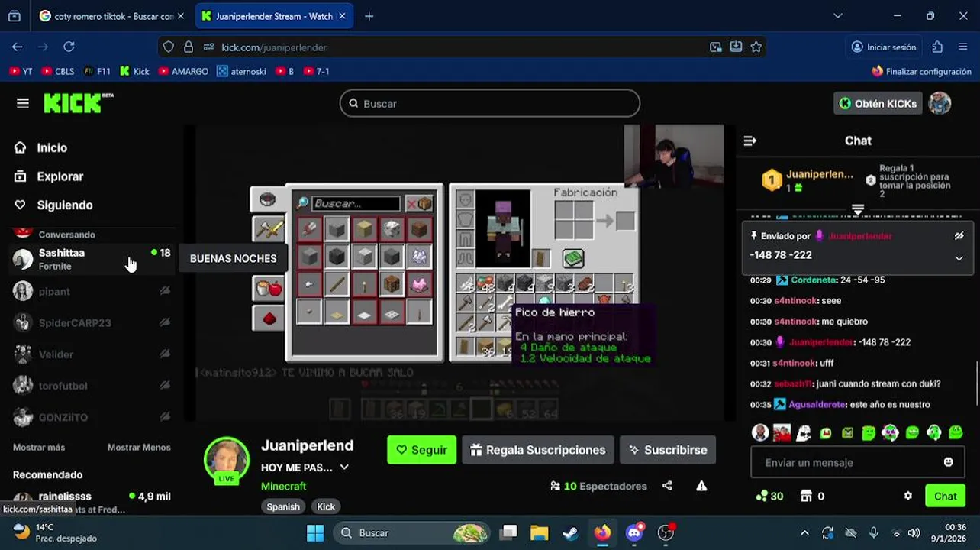Screen dimensions: 980x550
Task: Open chat settings gear
Action: coord(907,496)
